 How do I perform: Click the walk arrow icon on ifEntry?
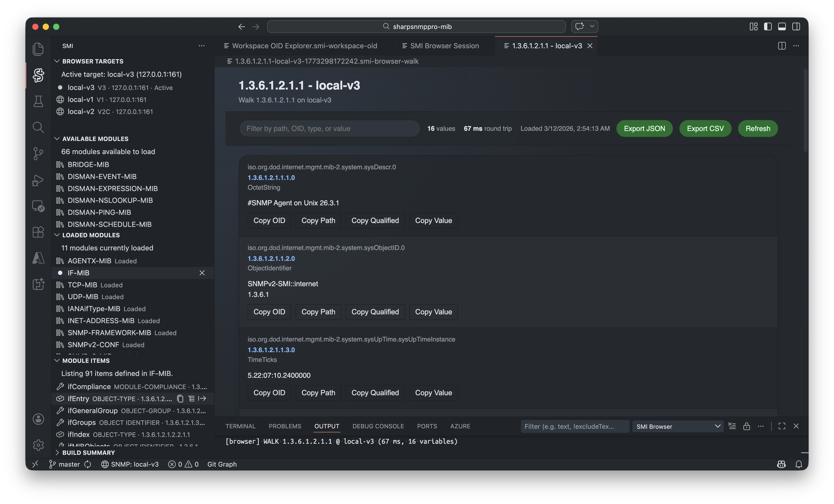tap(202, 399)
